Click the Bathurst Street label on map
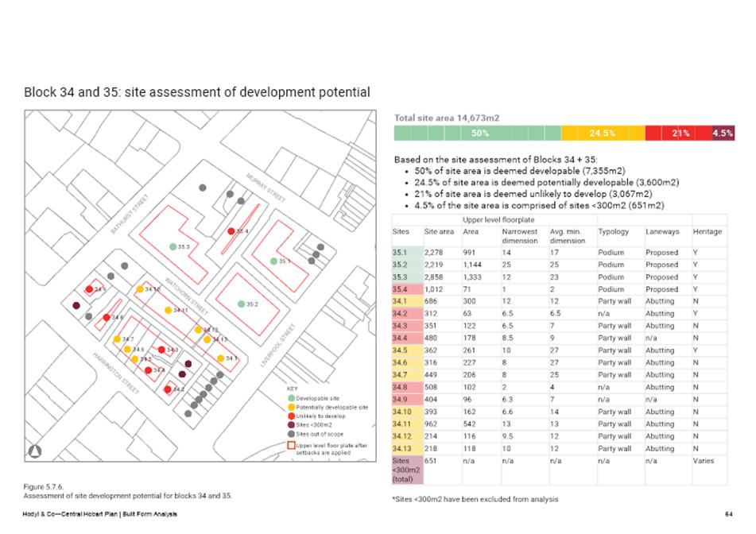 coord(130,214)
